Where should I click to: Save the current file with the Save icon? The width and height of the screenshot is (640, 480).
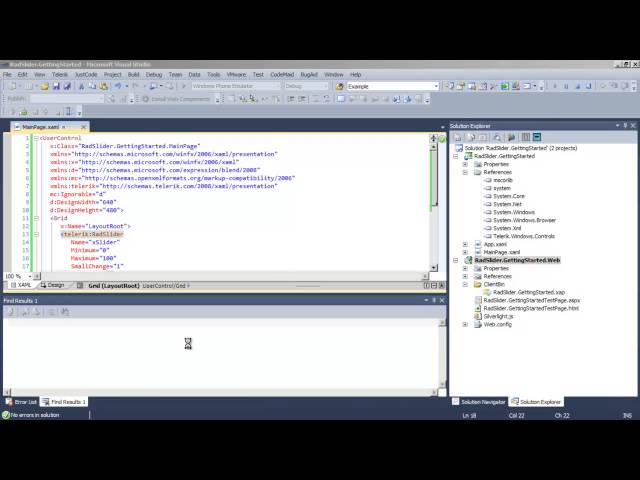coord(56,86)
